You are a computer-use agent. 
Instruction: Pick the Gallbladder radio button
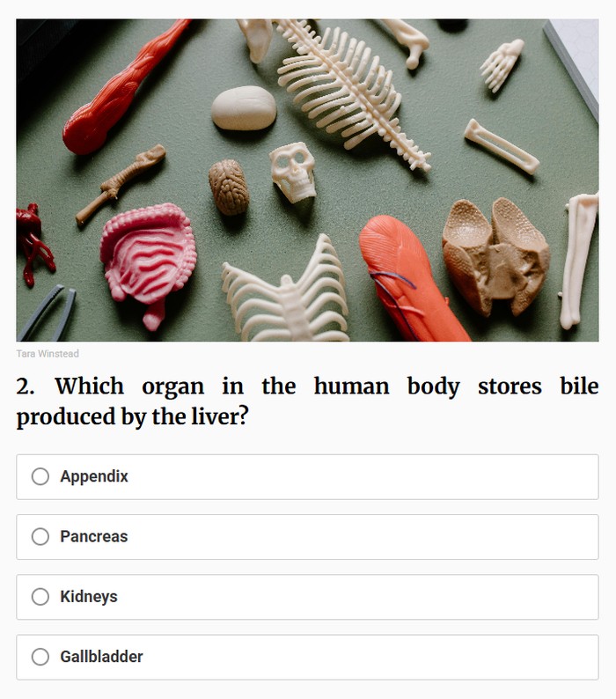tap(40, 657)
